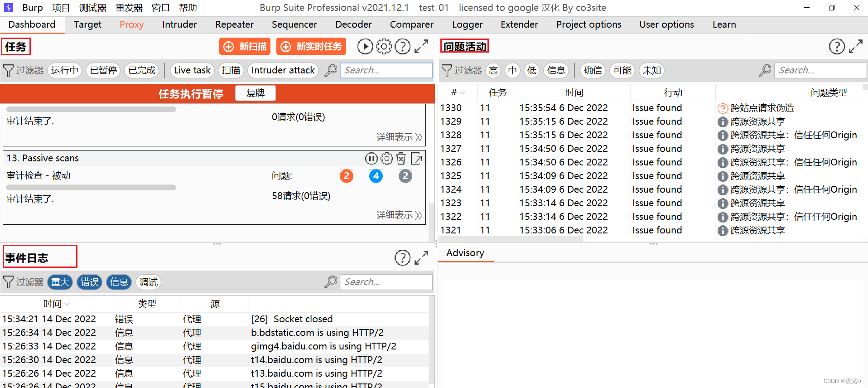Switch to the Intruder tab

(x=179, y=24)
